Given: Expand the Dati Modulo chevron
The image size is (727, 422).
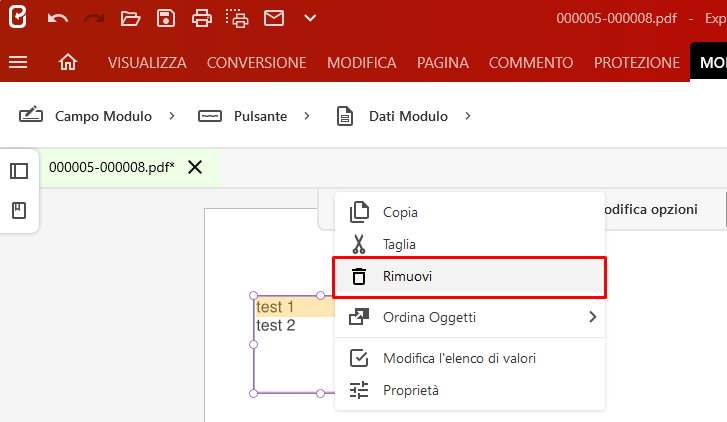Looking at the screenshot, I should 468,116.
